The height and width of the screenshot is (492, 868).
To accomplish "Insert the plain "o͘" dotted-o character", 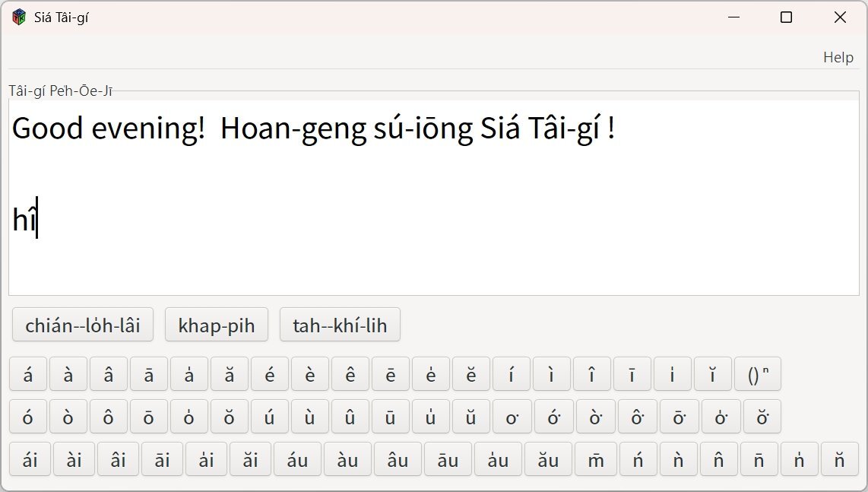I will [512, 417].
